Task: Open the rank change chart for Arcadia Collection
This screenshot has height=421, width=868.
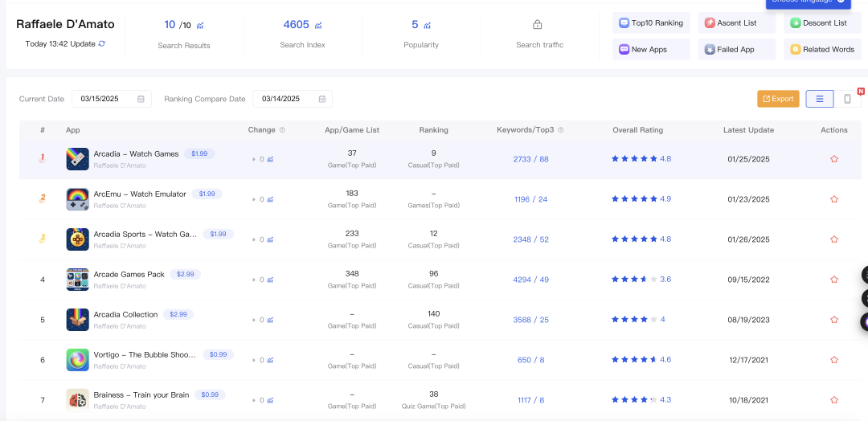Action: pyautogui.click(x=270, y=321)
